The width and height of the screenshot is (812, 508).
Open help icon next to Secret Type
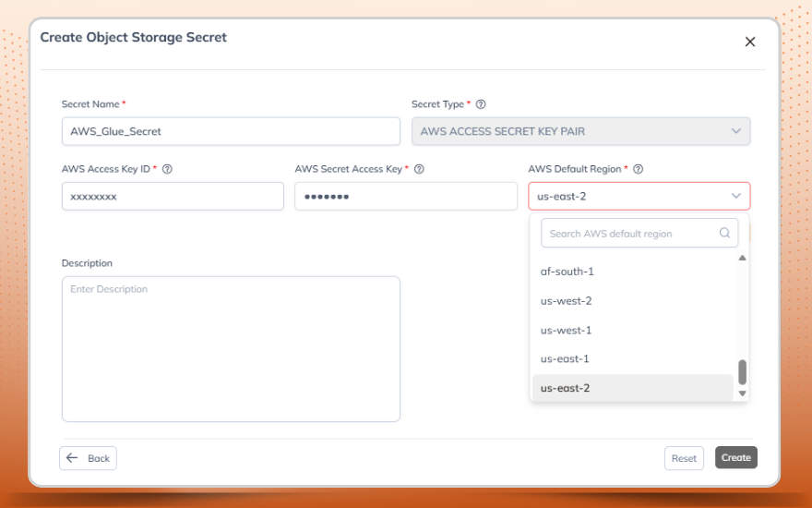pyautogui.click(x=481, y=104)
